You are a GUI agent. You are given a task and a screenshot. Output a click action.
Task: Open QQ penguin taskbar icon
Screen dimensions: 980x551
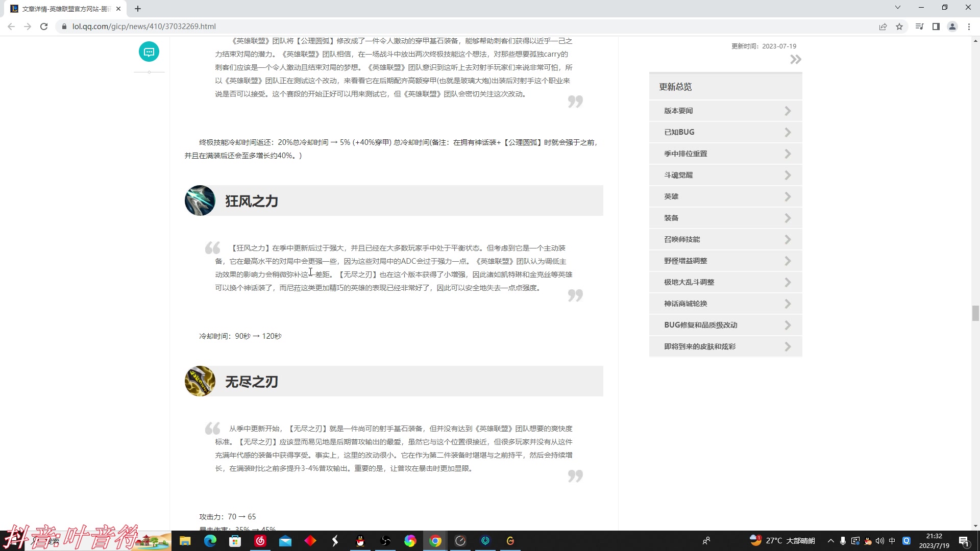(360, 541)
